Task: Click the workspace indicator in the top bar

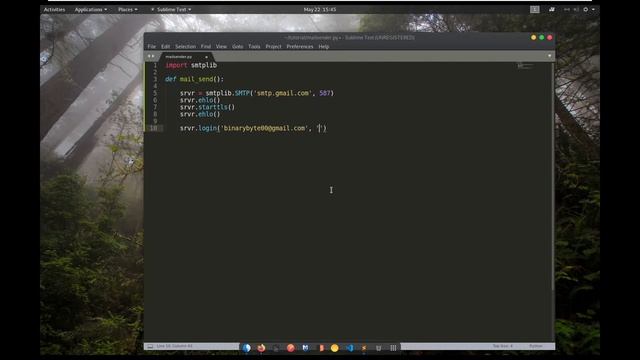Action: (535, 9)
